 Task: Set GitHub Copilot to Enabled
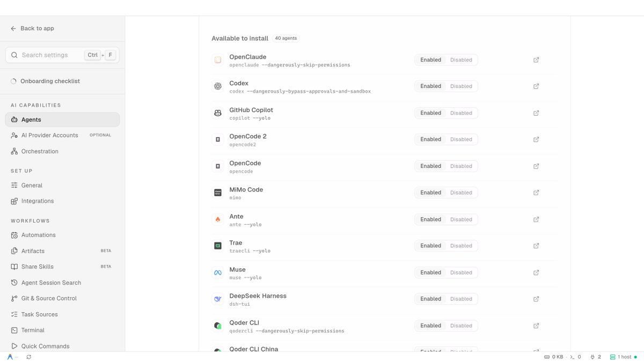[430, 113]
